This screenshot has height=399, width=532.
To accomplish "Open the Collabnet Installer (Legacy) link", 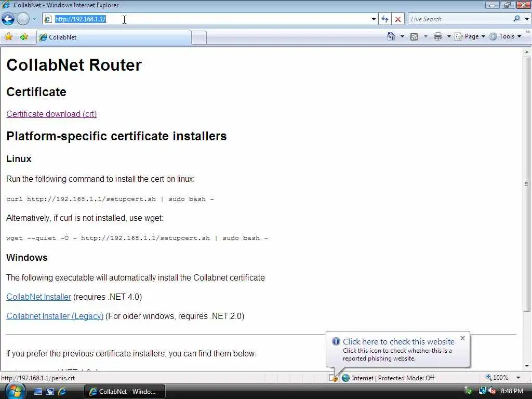I will coord(55,316).
